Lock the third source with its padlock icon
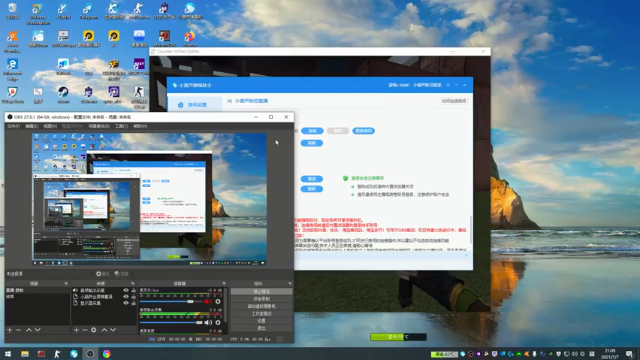The height and width of the screenshot is (360, 640). pyautogui.click(x=133, y=303)
